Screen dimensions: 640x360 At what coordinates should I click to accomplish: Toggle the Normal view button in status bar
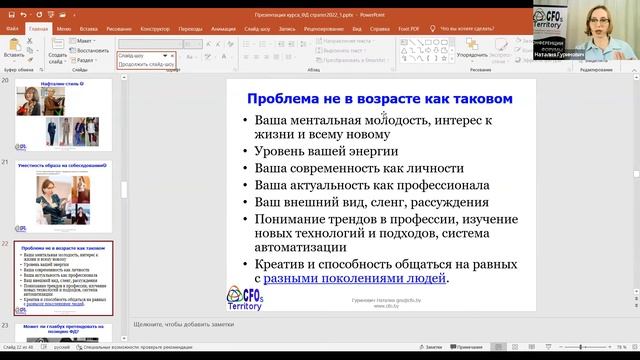498,347
